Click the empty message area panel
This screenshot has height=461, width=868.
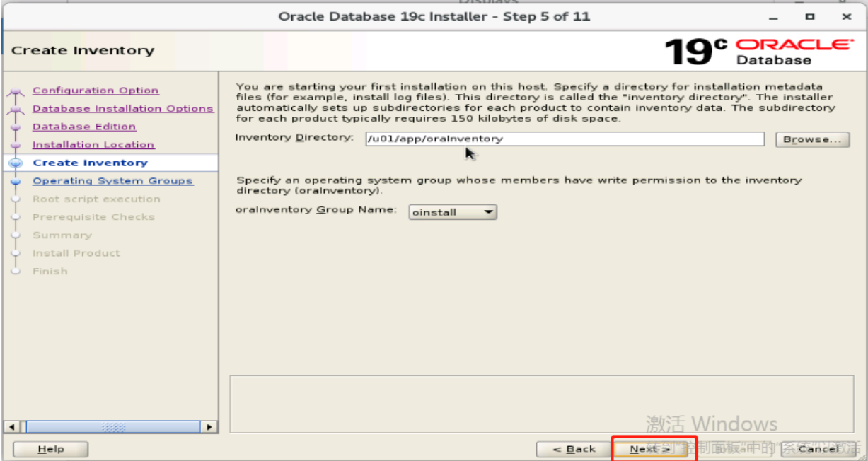pyautogui.click(x=541, y=404)
